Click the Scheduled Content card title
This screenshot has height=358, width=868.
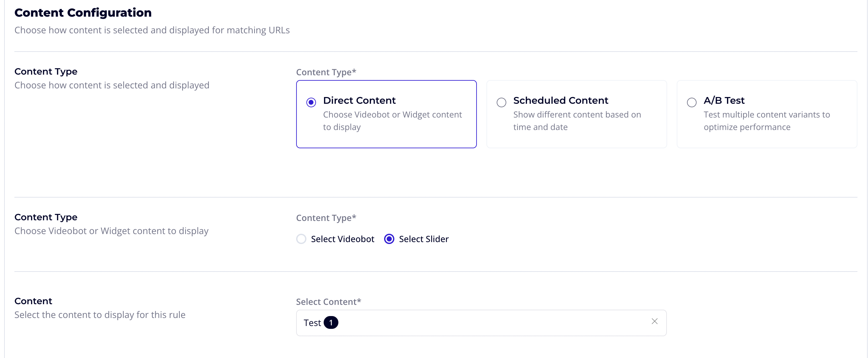[x=561, y=100]
